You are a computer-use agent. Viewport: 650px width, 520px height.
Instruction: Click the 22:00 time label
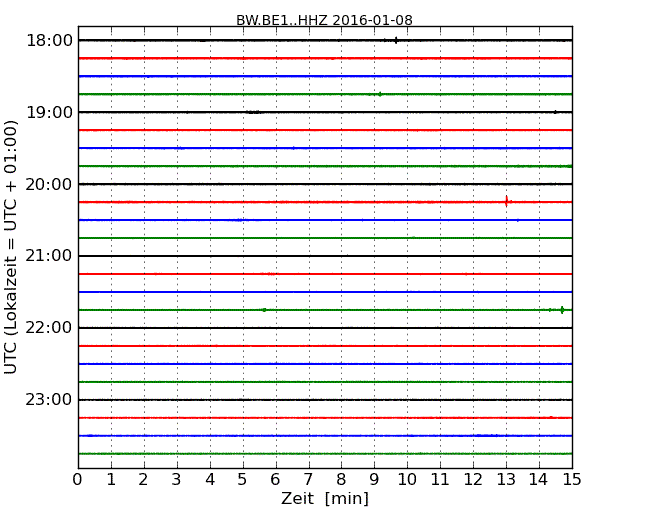49,328
